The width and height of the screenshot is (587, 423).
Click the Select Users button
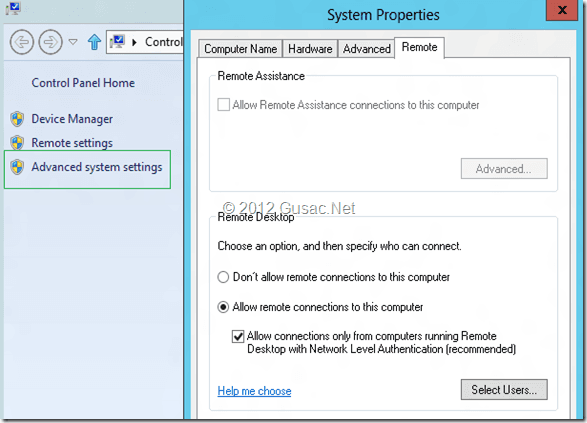click(x=504, y=390)
